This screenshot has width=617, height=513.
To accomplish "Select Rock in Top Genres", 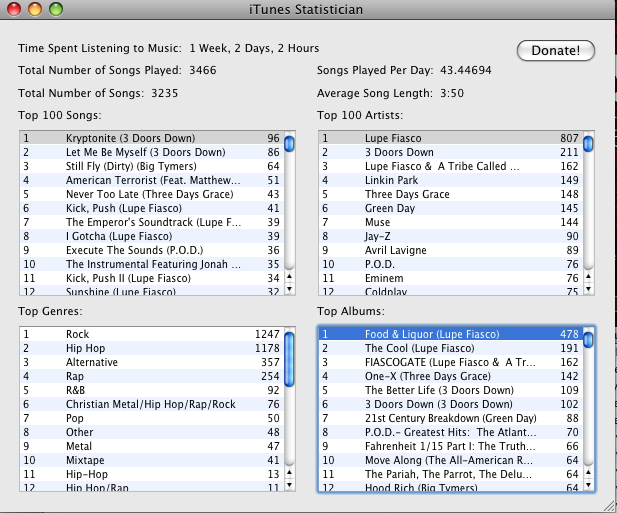I will (x=152, y=334).
